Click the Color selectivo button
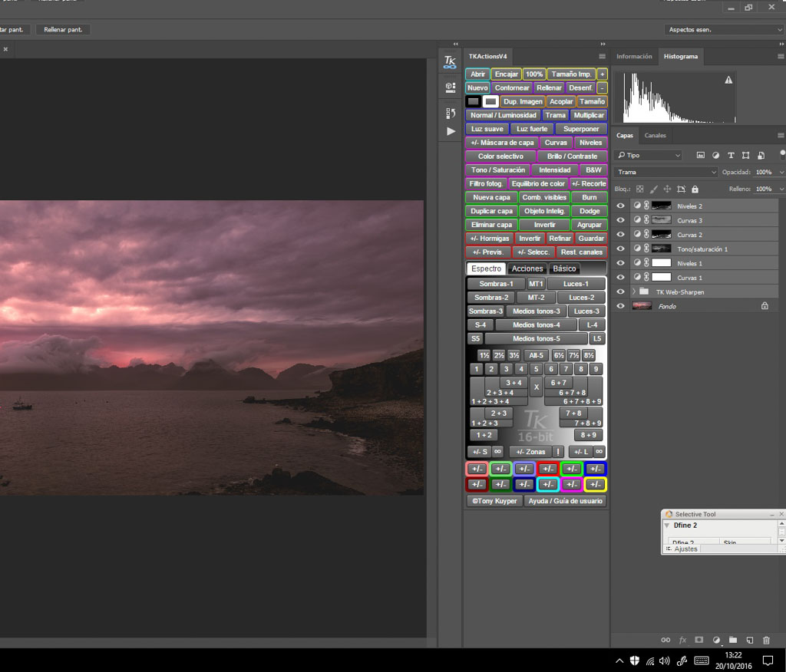Screen dimensions: 786x672 [x=500, y=156]
